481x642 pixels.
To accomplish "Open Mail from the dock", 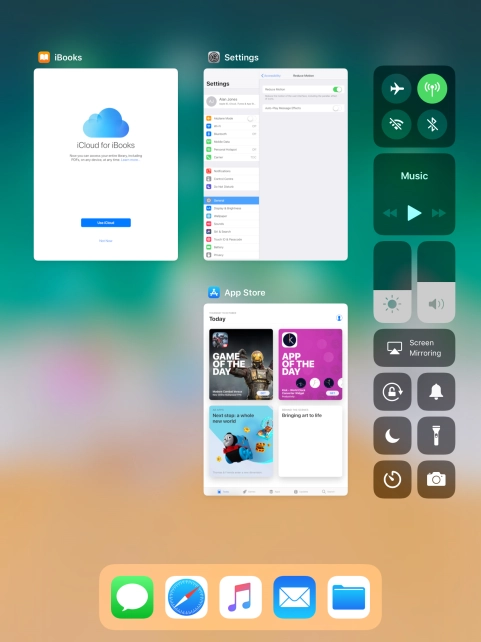I will pyautogui.click(x=294, y=597).
